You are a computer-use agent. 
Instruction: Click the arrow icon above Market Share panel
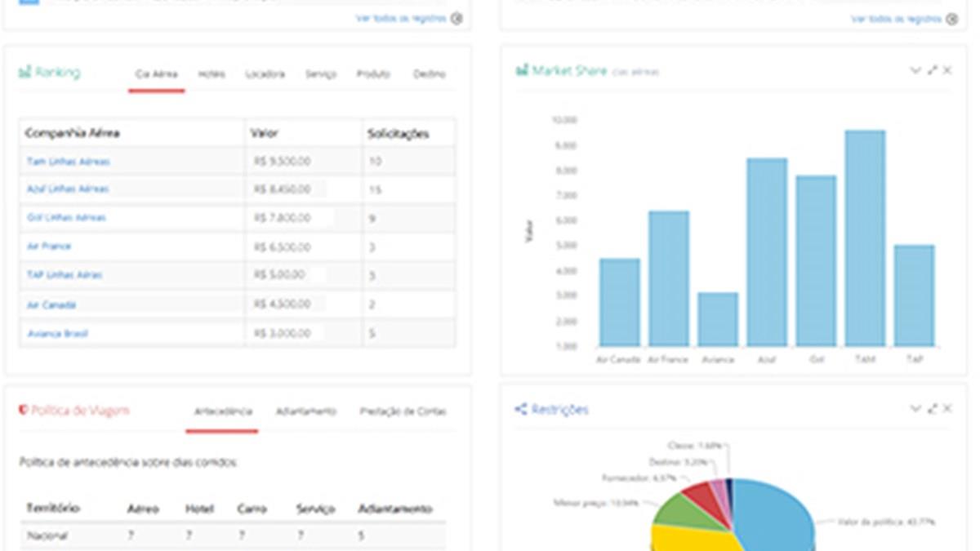951,19
